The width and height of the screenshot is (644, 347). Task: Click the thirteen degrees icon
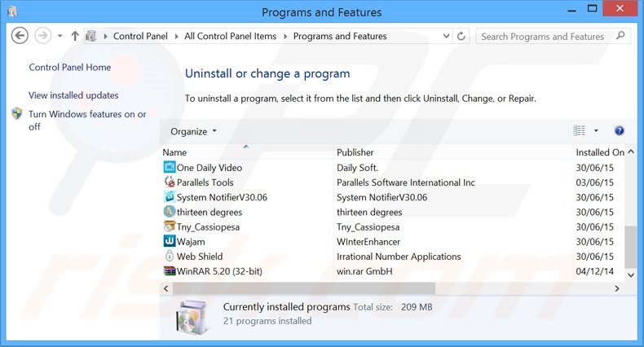170,211
